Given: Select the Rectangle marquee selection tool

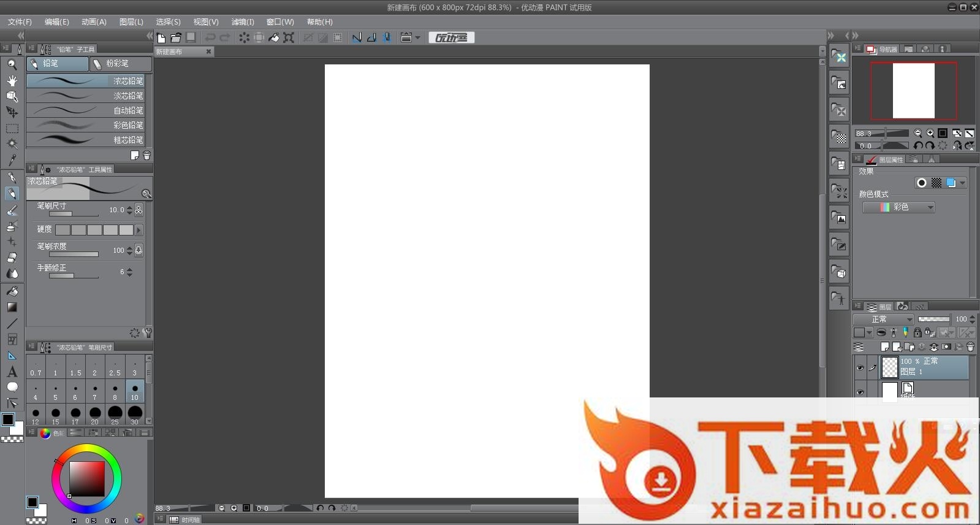Looking at the screenshot, I should pos(12,128).
